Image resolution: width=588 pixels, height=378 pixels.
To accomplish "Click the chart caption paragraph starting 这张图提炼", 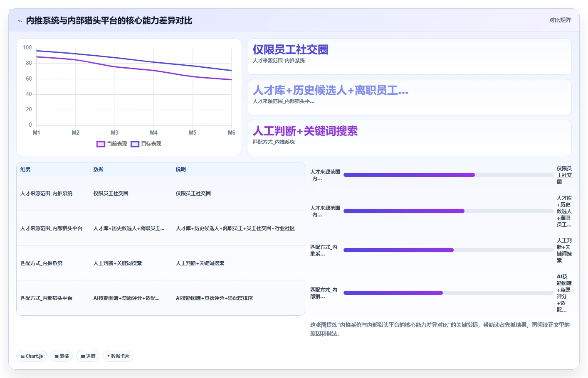I will (440, 329).
